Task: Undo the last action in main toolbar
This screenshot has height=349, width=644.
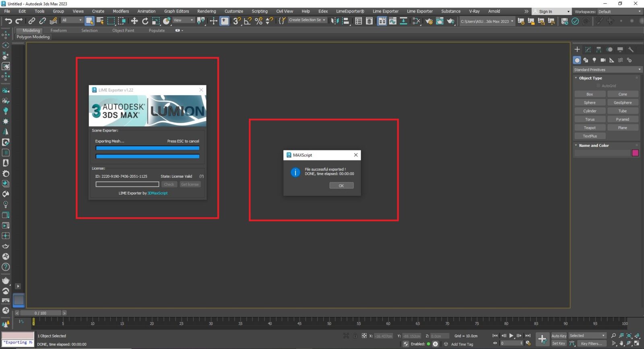Action: click(8, 21)
